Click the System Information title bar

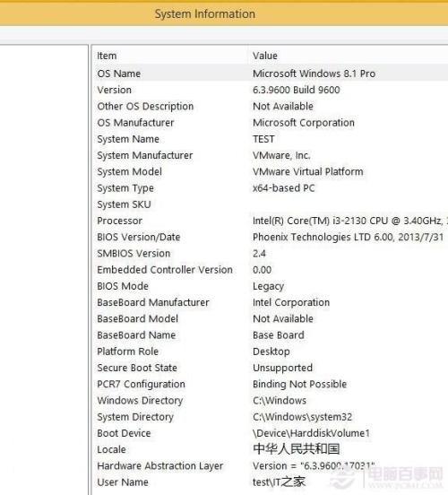pos(224,13)
